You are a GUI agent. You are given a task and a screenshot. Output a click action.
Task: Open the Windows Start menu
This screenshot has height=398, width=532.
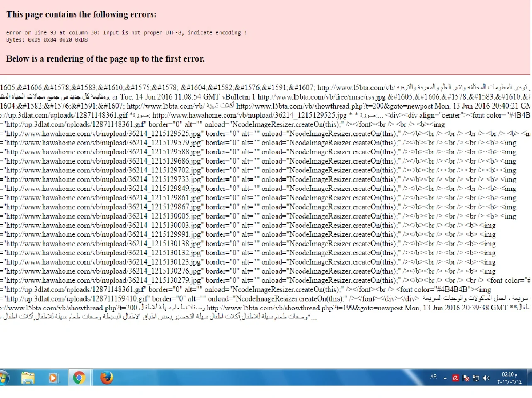pos(3,378)
